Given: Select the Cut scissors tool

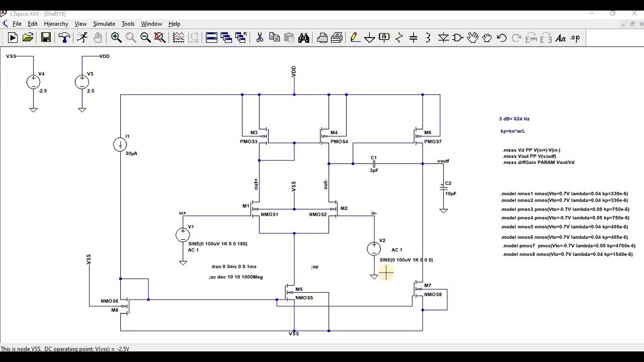Looking at the screenshot, I should (x=260, y=38).
